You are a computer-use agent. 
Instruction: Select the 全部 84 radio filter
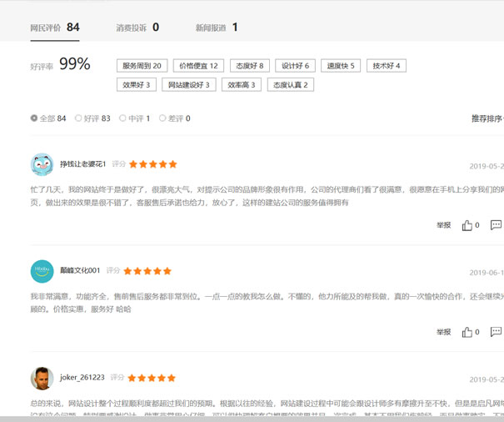click(34, 118)
